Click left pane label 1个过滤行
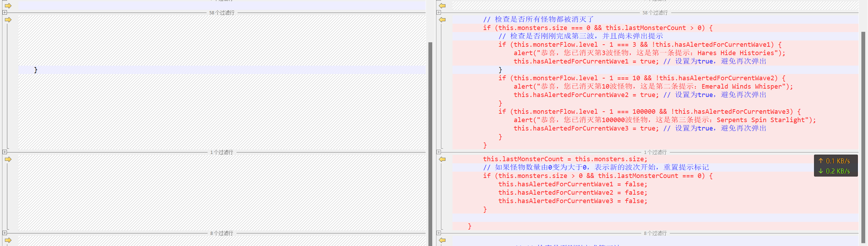The height and width of the screenshot is (246, 868). pos(222,152)
